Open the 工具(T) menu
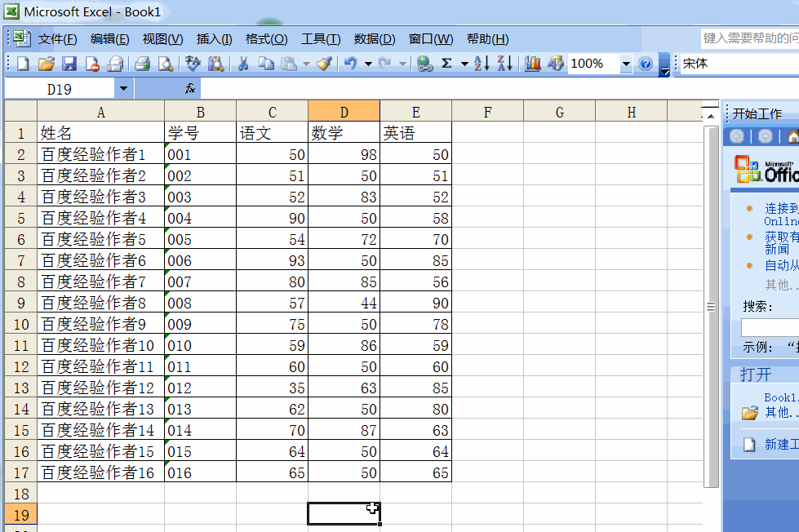 point(321,39)
